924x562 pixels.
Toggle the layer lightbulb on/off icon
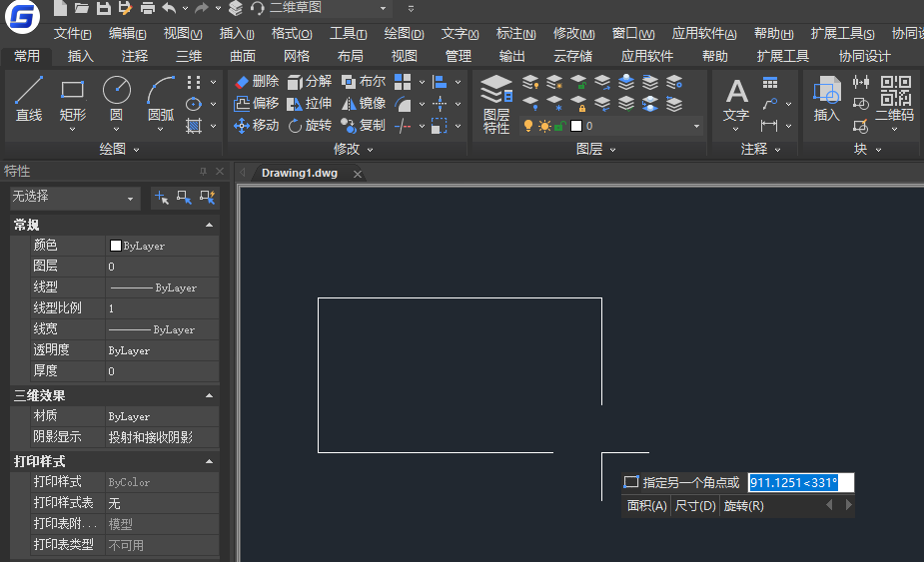tap(528, 126)
